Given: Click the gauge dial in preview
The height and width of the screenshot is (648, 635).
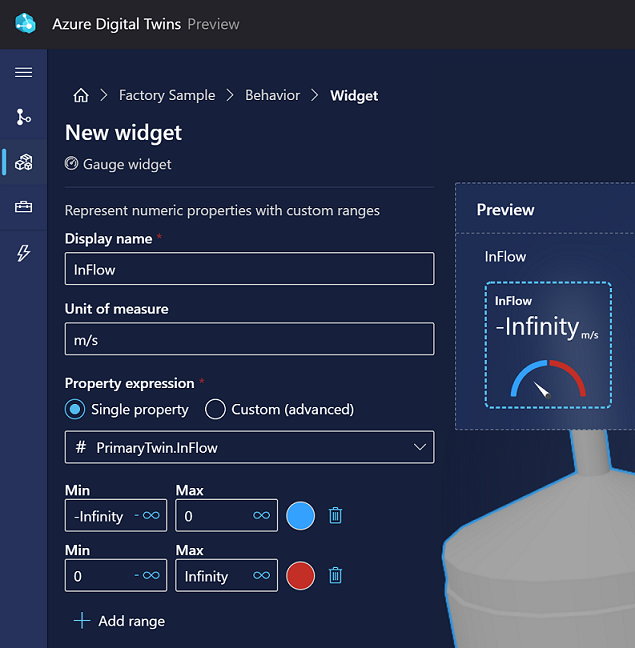Looking at the screenshot, I should pyautogui.click(x=548, y=379).
